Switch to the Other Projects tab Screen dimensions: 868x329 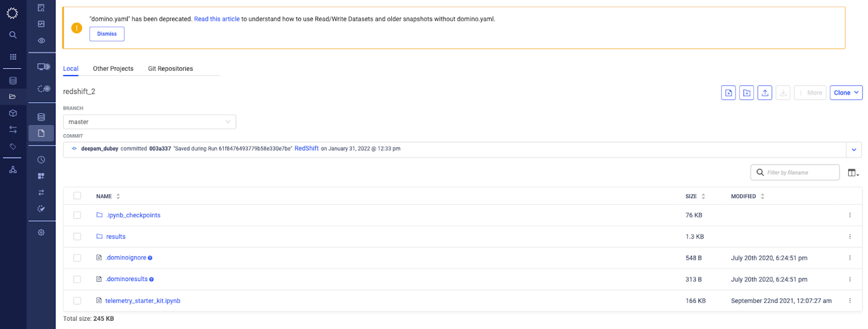pos(113,69)
